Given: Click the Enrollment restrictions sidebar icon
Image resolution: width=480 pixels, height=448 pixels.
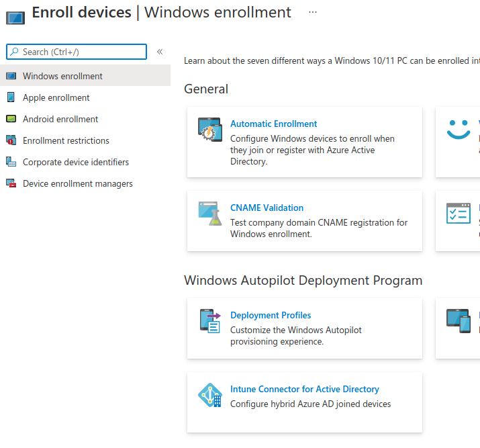Looking at the screenshot, I should click(11, 140).
